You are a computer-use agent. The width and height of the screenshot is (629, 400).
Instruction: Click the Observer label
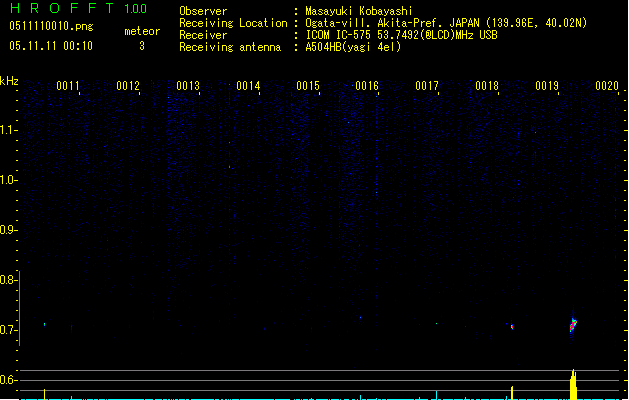(x=203, y=11)
